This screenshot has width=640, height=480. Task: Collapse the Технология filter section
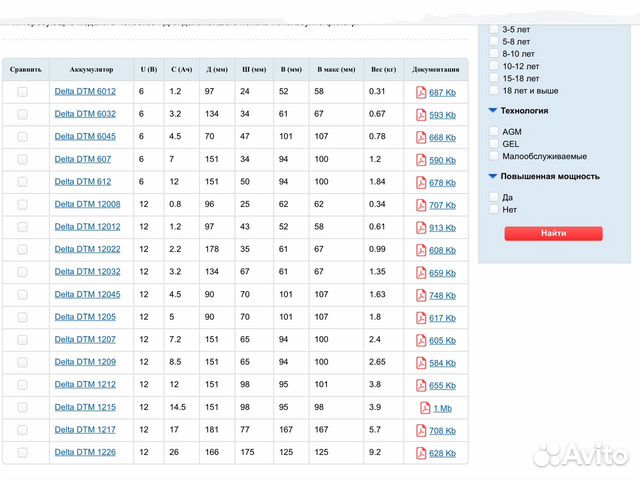493,111
